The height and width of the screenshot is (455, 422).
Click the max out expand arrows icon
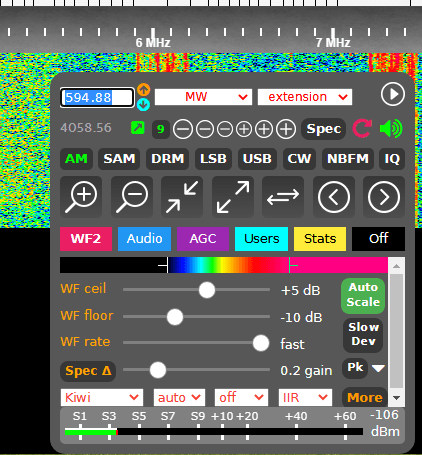tap(233, 197)
